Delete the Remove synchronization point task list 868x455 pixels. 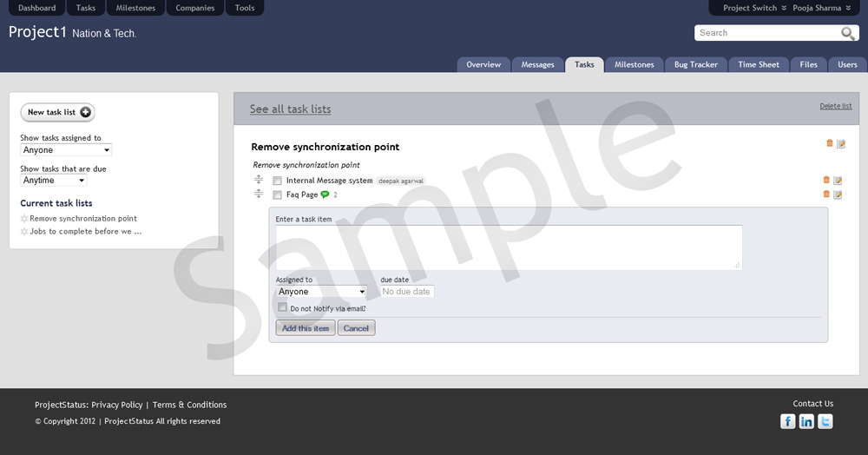(830, 143)
